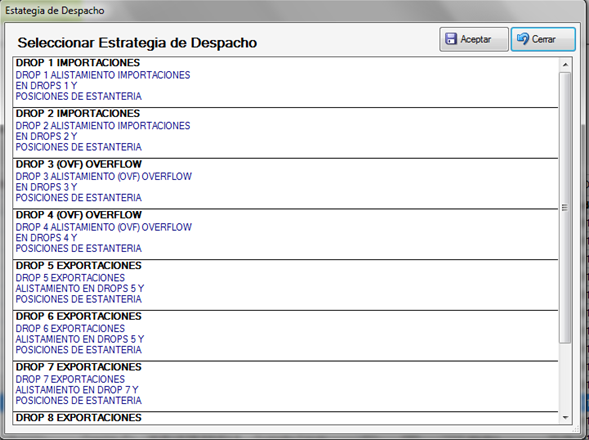Click the scrollbar track below the thumb
Image resolution: width=589 pixels, height=440 pixels.
tap(565, 376)
